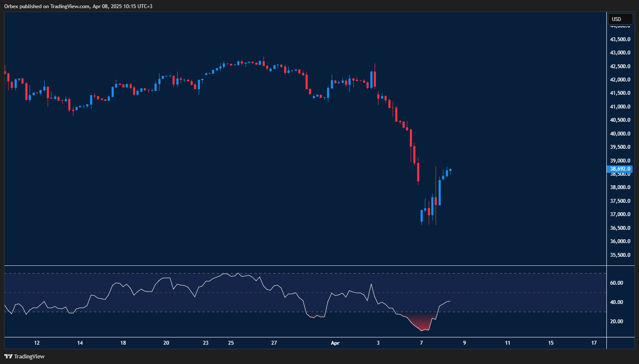639x364 pixels.
Task: Click the RSI line at its peak
Action: click(238, 273)
